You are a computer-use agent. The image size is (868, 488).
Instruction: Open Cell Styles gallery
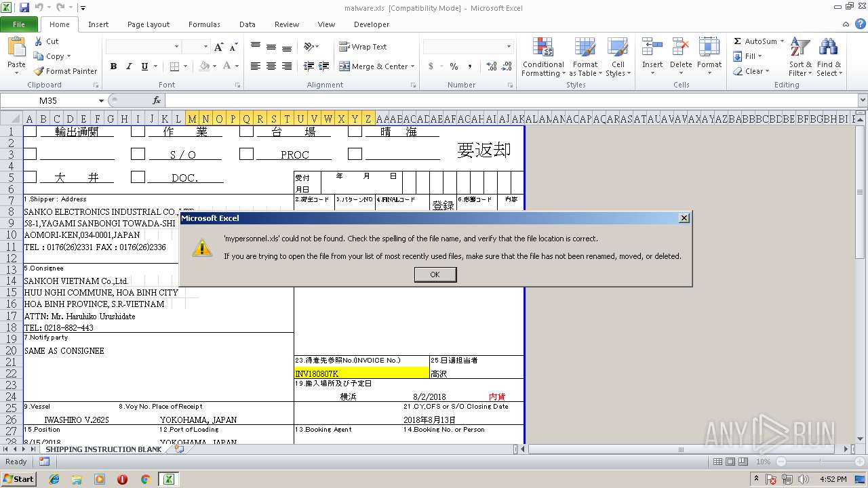click(618, 58)
